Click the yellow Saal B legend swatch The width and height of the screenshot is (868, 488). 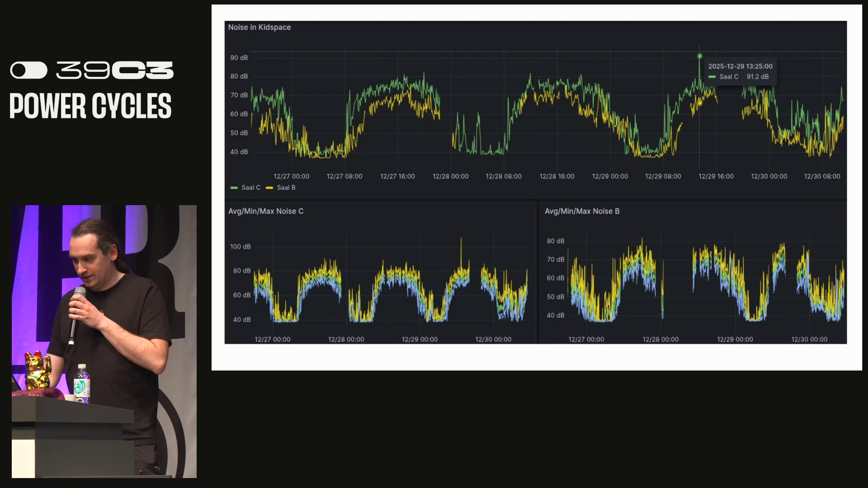pos(269,188)
